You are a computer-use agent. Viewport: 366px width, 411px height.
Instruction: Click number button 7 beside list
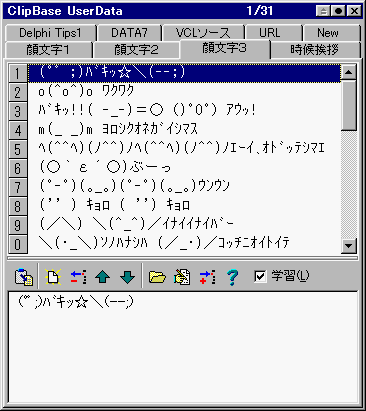pos(18,187)
